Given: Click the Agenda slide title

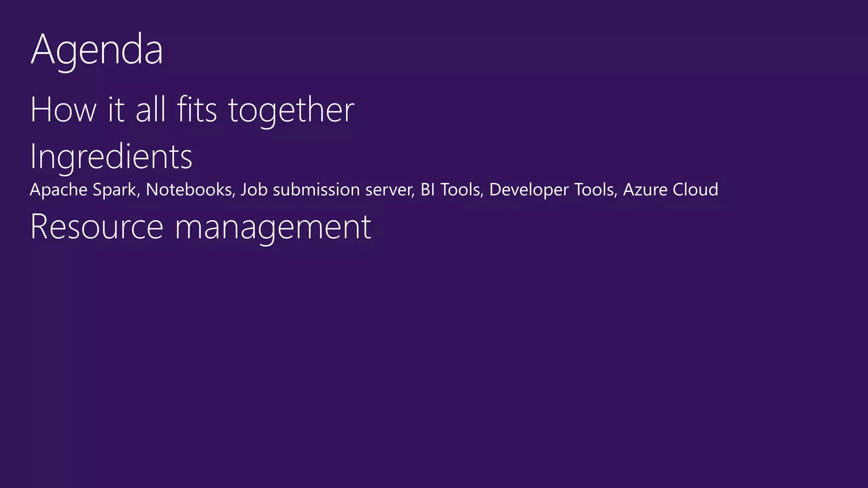Looking at the screenshot, I should pyautogui.click(x=97, y=50).
